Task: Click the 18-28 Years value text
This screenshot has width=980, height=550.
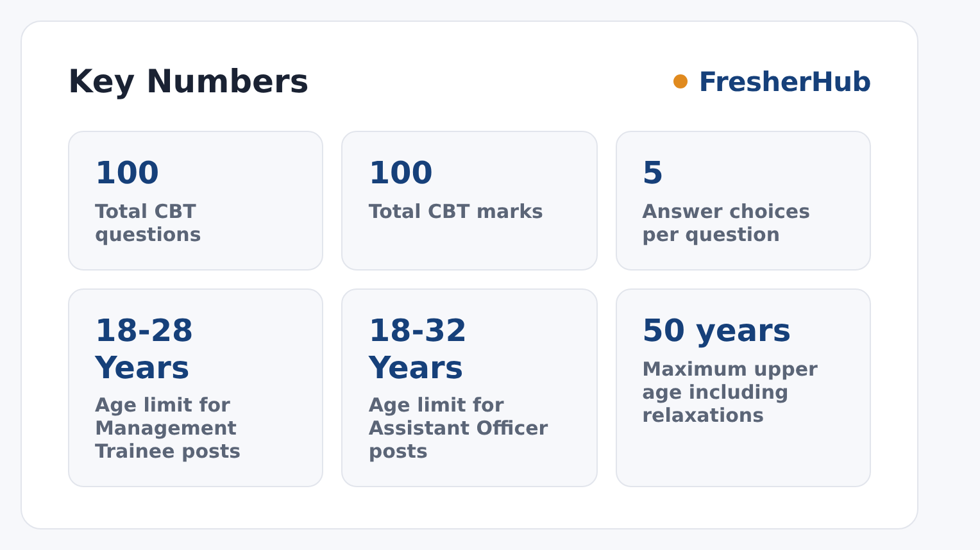Action: [144, 349]
